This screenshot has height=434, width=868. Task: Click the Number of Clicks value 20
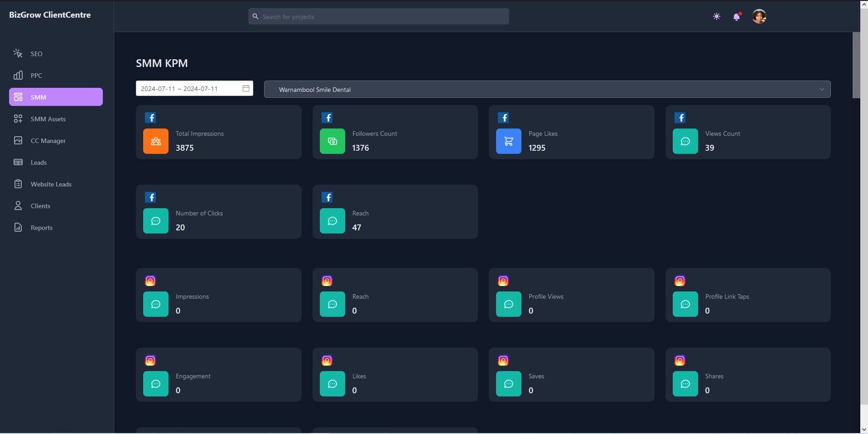pyautogui.click(x=180, y=228)
